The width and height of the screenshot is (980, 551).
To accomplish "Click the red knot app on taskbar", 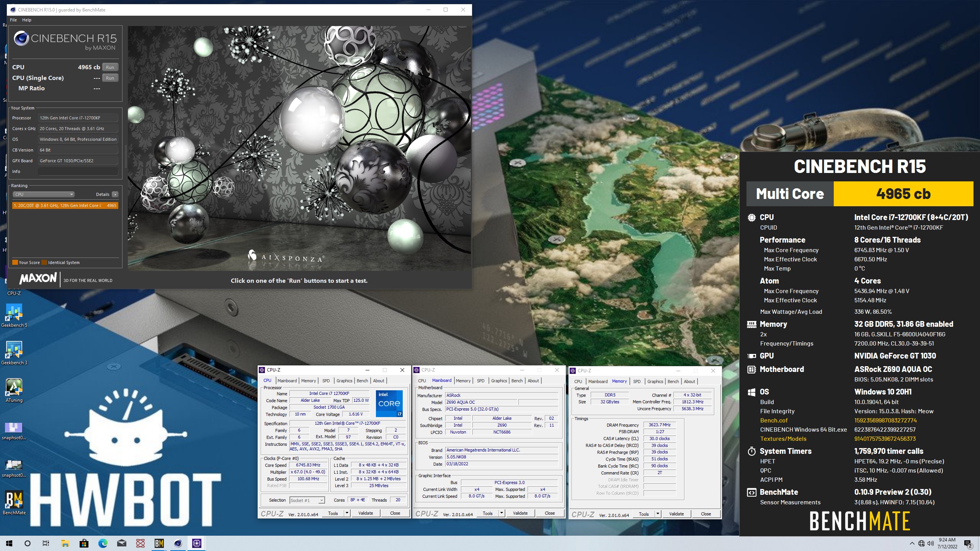I will 140,543.
